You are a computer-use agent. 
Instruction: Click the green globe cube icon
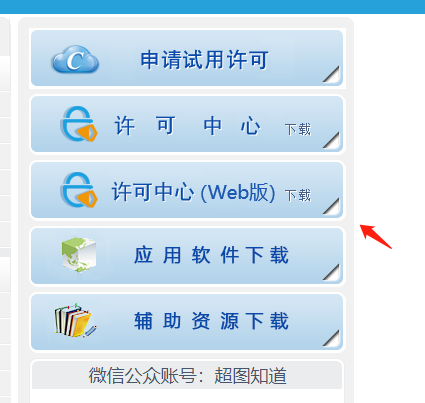click(x=79, y=254)
